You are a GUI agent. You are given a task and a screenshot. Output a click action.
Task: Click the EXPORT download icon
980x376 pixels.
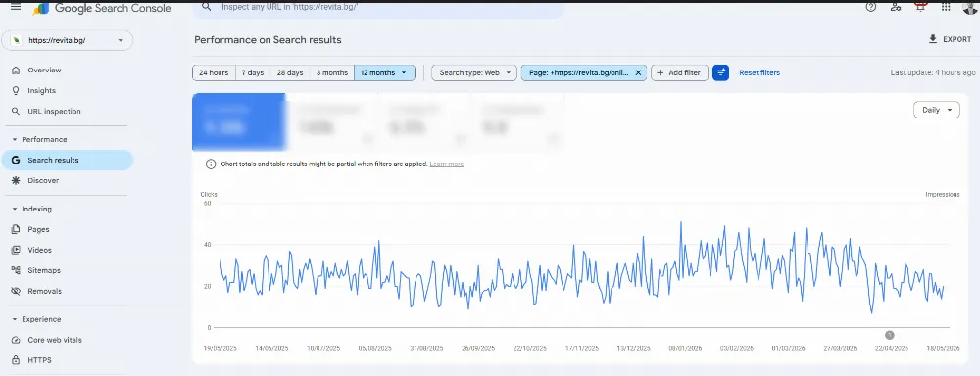933,39
